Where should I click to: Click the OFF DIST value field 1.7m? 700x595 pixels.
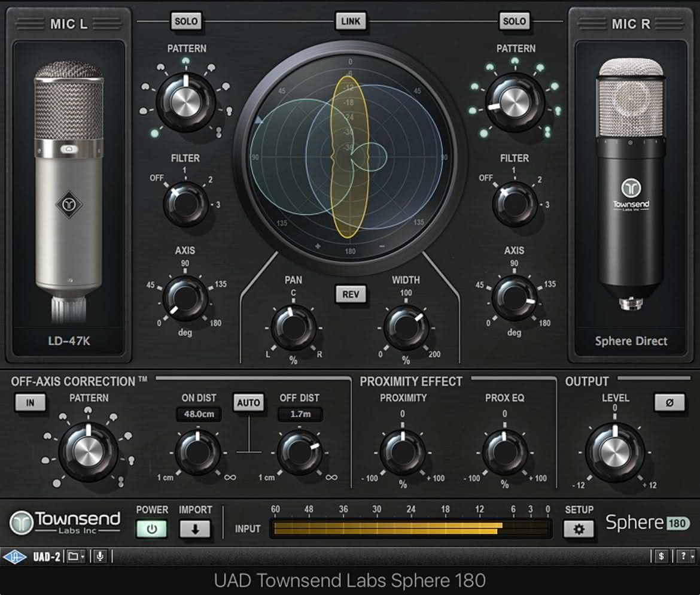[x=300, y=414]
